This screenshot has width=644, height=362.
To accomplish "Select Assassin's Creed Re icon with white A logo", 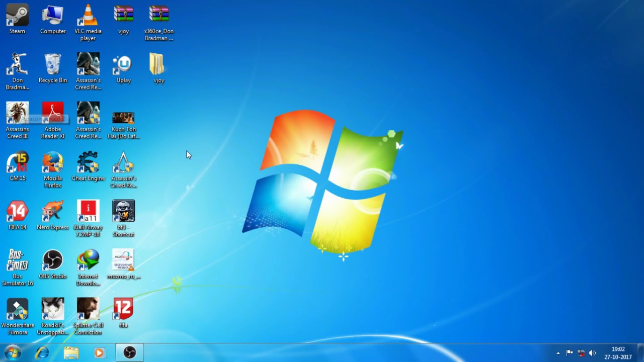I will [123, 169].
